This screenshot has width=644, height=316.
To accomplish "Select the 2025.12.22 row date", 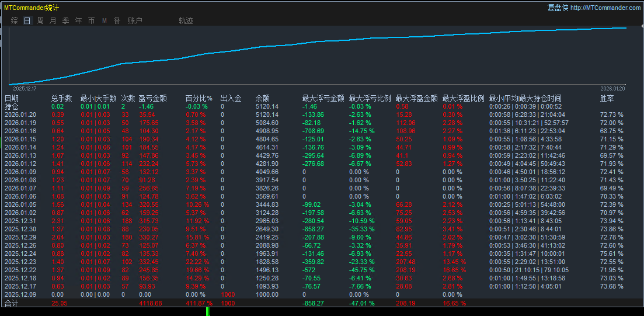I will pos(19,270).
